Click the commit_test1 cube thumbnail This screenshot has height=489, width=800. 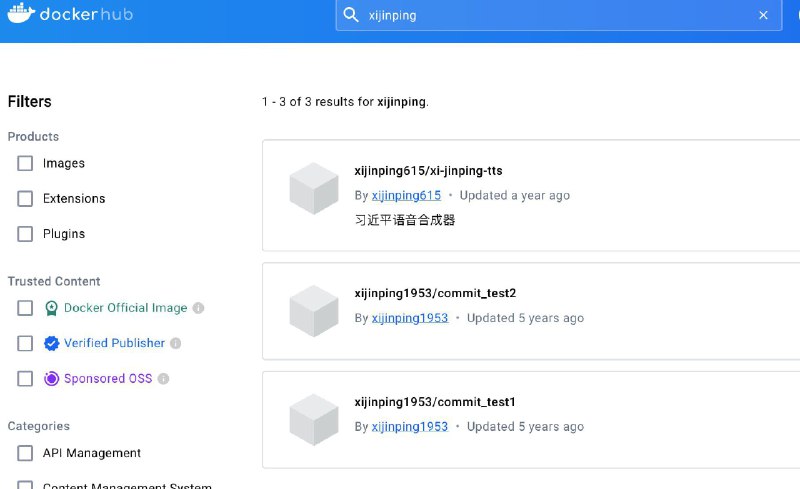click(x=314, y=420)
